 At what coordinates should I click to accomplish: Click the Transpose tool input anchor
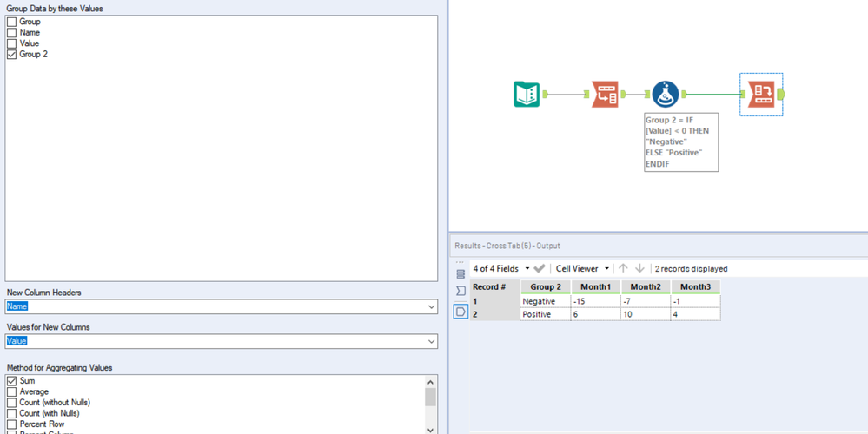[x=588, y=95]
